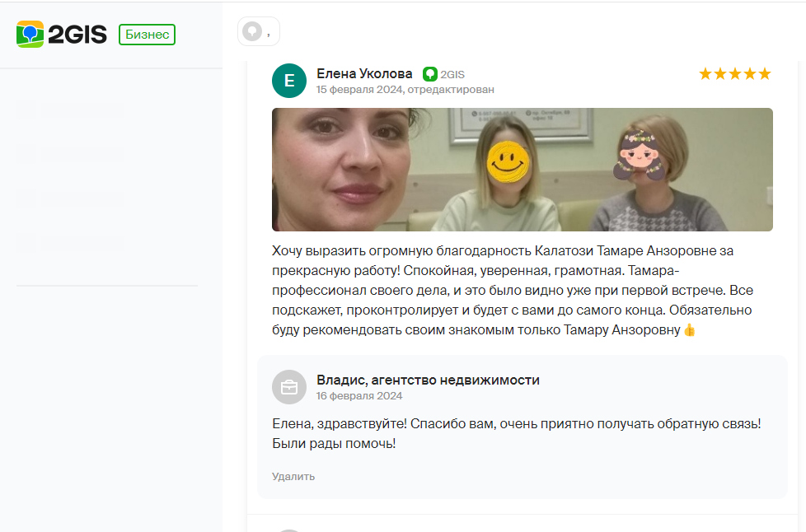806x532 pixels.
Task: Click the briefcase company avatar icon
Action: pyautogui.click(x=289, y=387)
